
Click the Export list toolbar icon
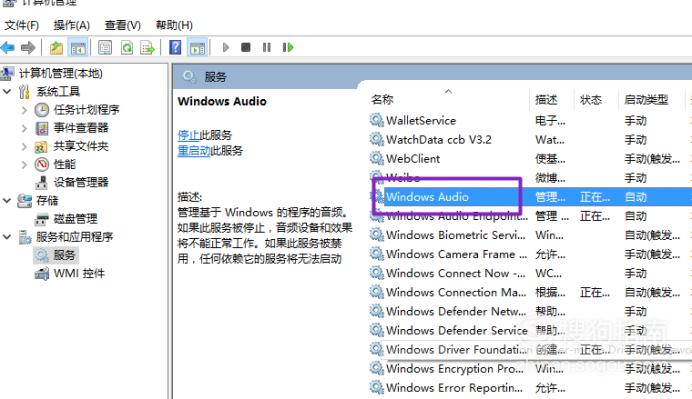[x=147, y=48]
